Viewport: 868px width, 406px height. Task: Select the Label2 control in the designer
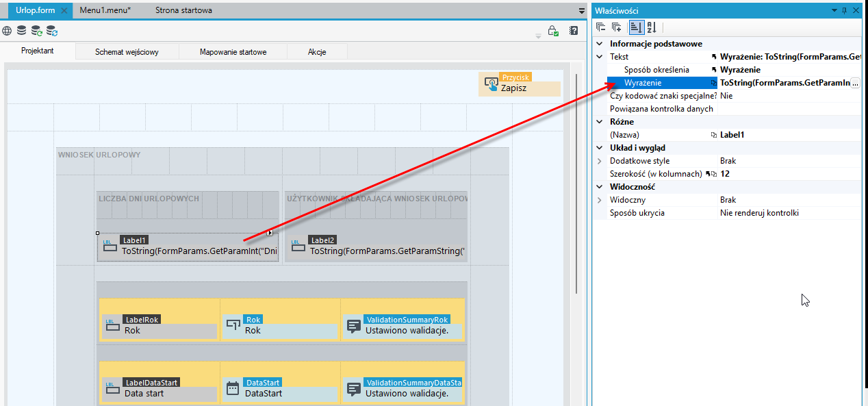[x=376, y=246]
